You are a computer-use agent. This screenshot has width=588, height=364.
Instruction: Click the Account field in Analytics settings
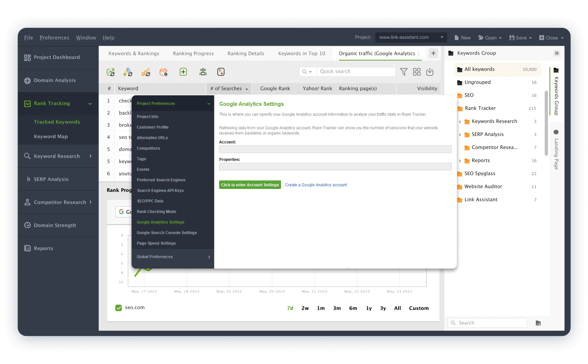pyautogui.click(x=335, y=149)
